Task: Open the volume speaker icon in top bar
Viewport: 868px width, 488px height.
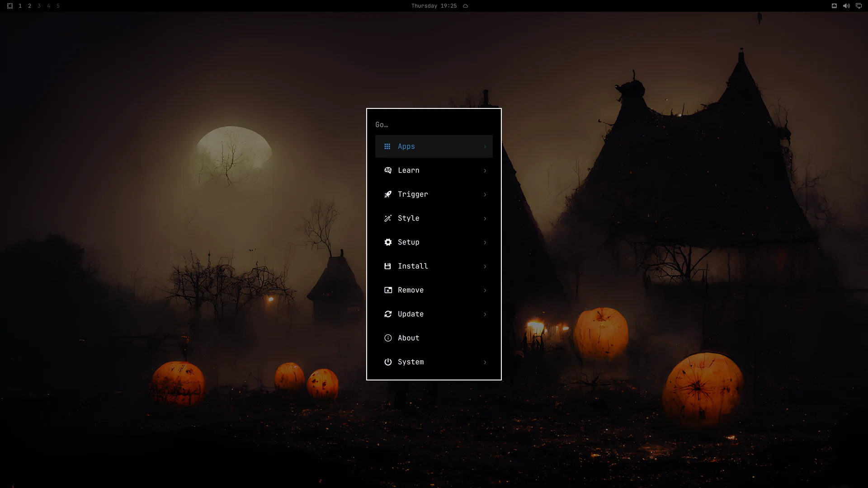Action: coord(846,6)
